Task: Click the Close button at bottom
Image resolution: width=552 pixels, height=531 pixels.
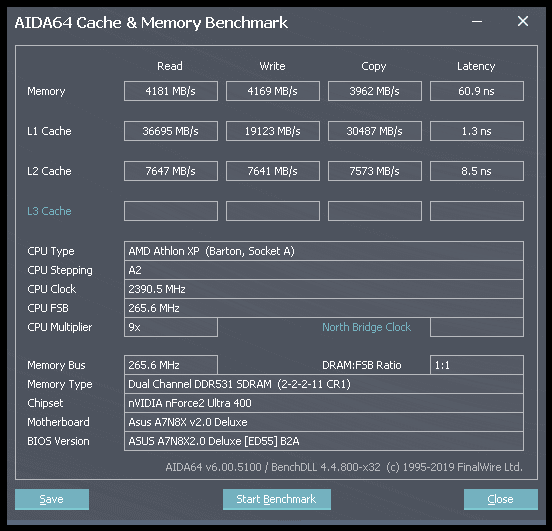Action: [501, 499]
